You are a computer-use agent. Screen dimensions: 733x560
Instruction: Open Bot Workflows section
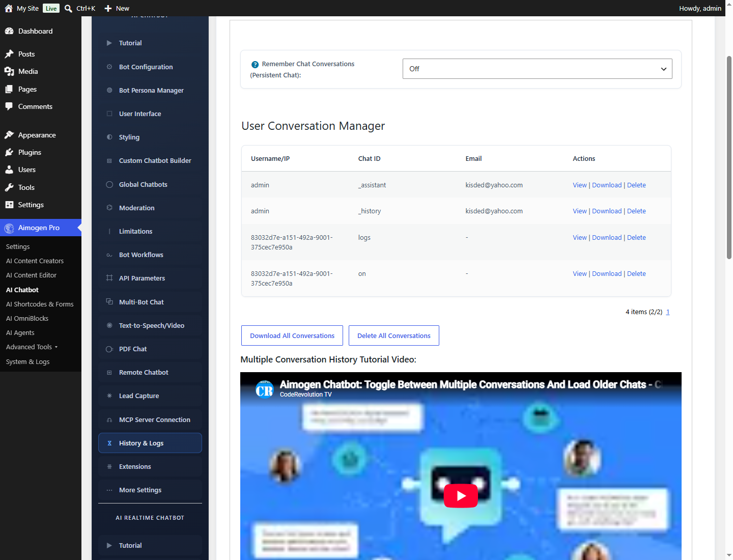tap(150, 255)
